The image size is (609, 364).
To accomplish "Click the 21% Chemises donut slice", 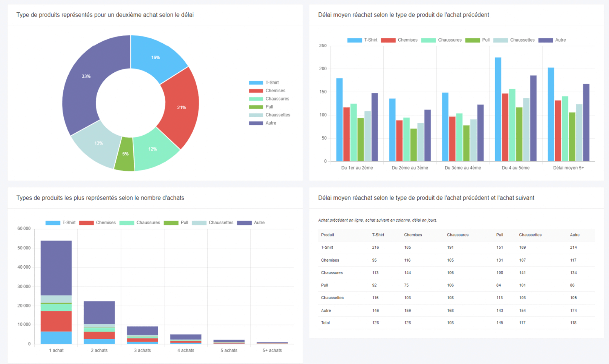I will pyautogui.click(x=181, y=107).
